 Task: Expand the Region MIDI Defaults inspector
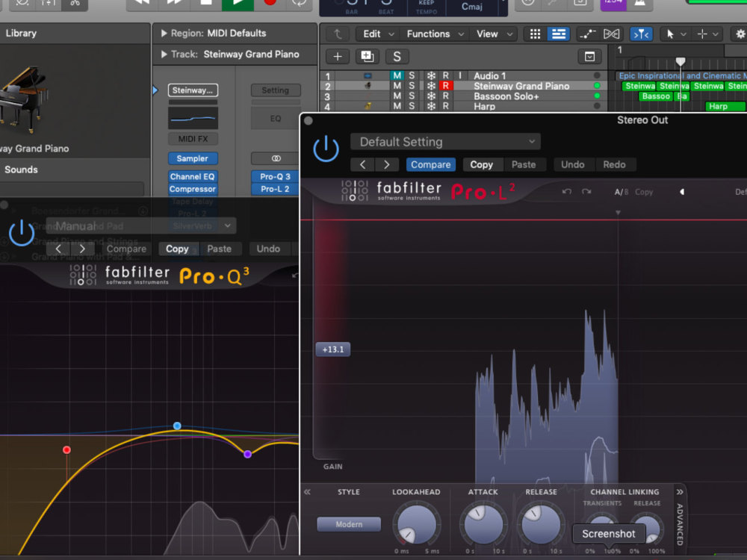pyautogui.click(x=164, y=34)
